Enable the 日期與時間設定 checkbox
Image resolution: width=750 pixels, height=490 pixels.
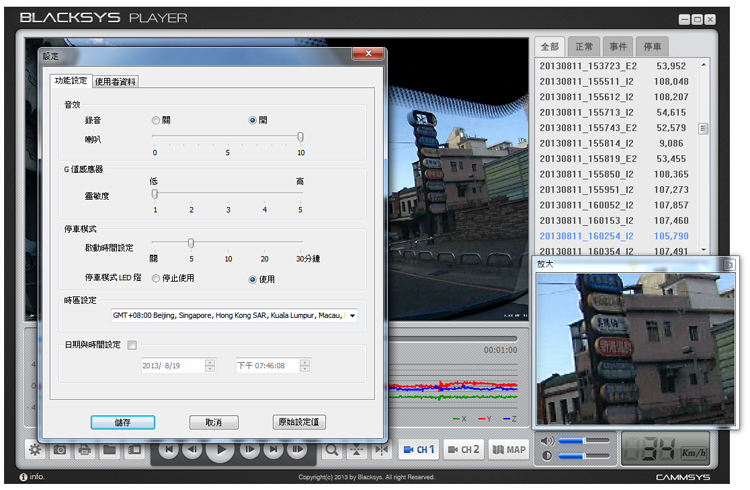(132, 345)
